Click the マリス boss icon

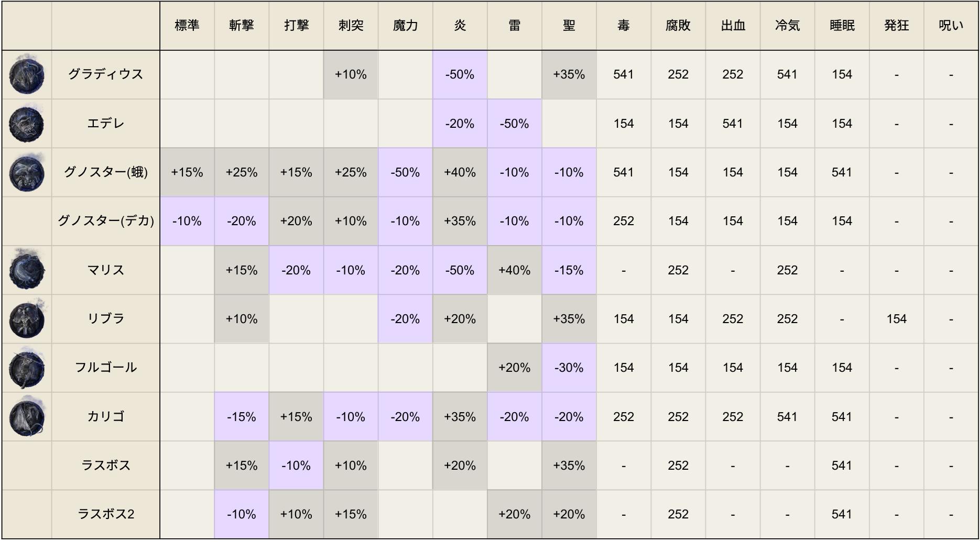click(27, 270)
